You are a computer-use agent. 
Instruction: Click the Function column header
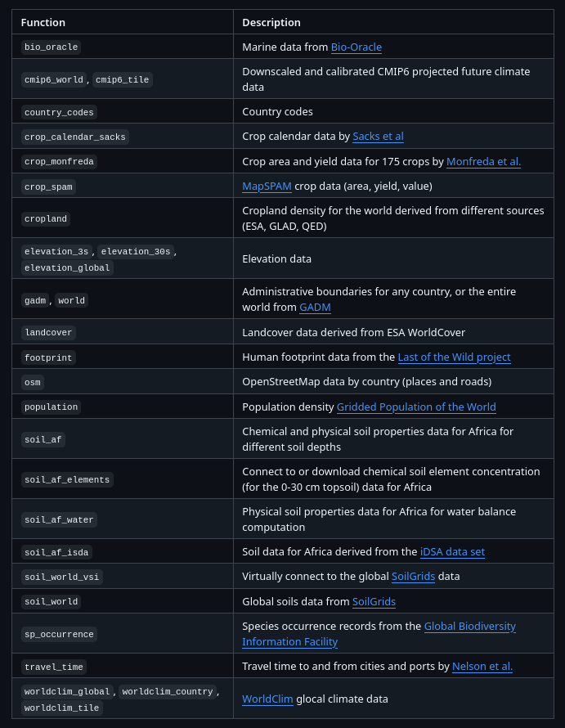[x=43, y=22]
